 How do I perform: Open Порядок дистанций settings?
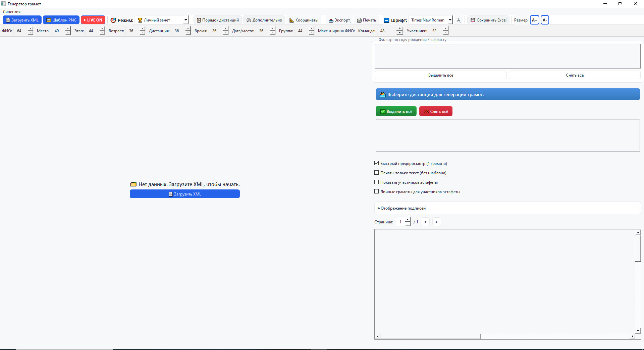pos(218,20)
